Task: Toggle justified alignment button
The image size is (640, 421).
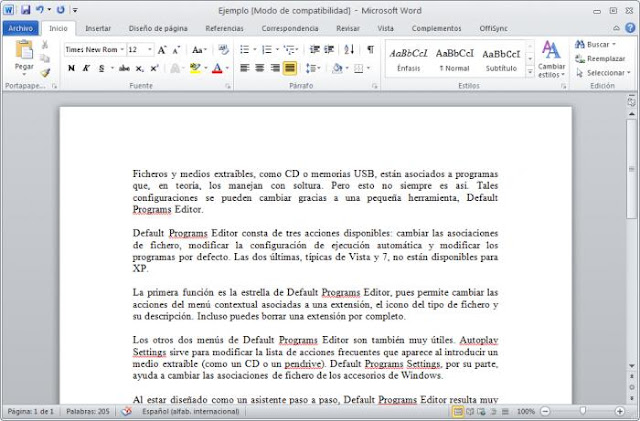Action: (x=290, y=68)
